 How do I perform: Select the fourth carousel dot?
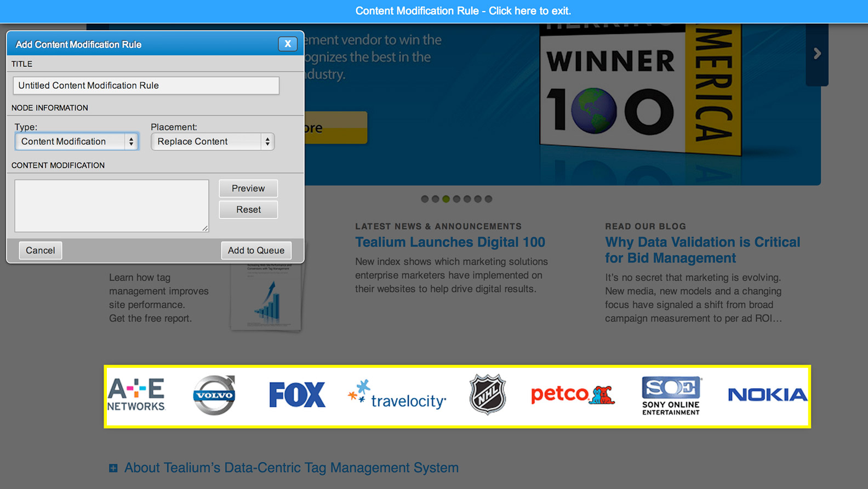pyautogui.click(x=456, y=199)
